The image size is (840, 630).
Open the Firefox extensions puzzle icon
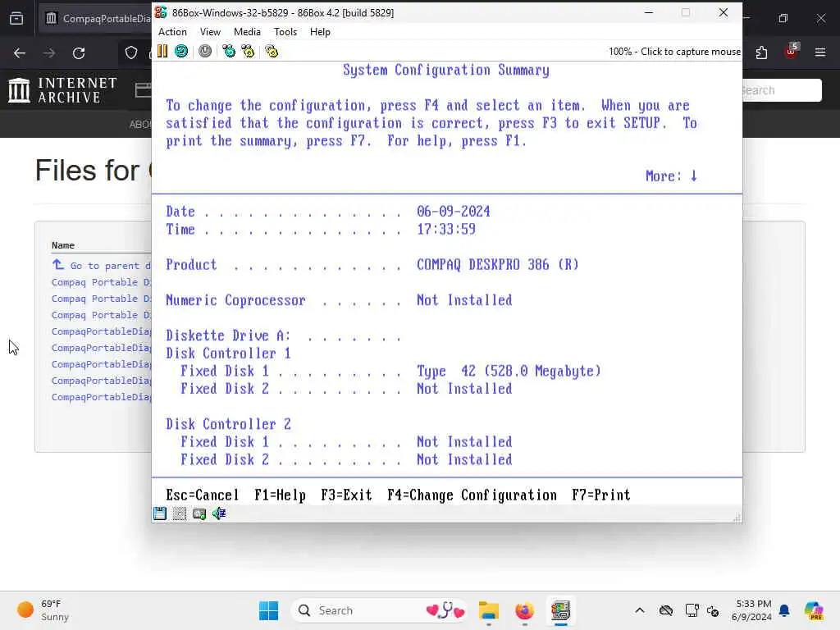761,52
